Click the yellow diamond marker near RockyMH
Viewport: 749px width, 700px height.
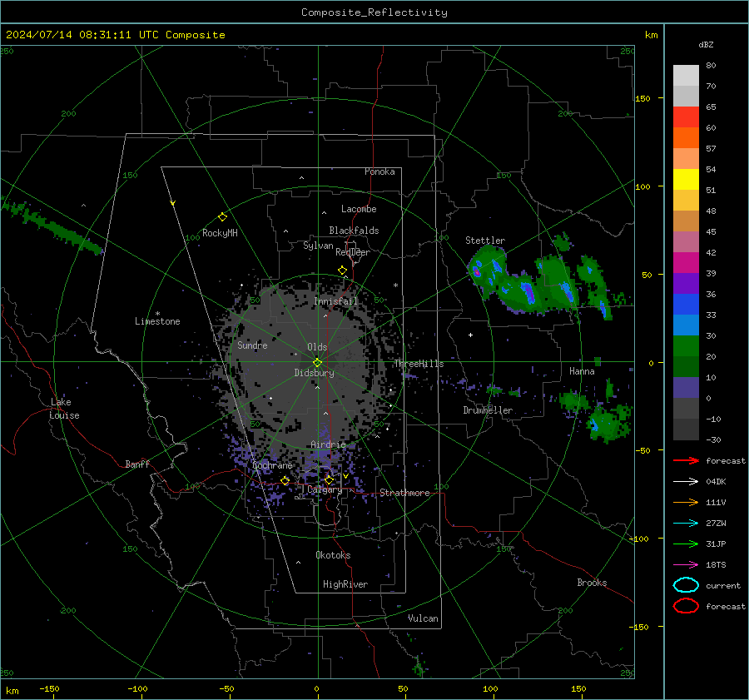222,217
